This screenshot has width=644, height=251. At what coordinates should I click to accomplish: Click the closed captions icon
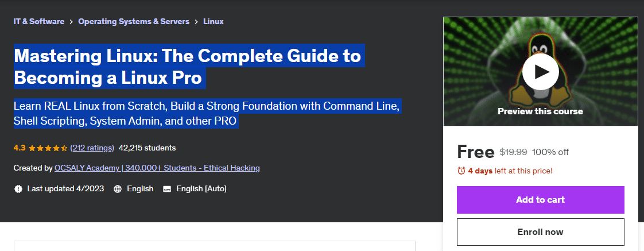(x=167, y=188)
